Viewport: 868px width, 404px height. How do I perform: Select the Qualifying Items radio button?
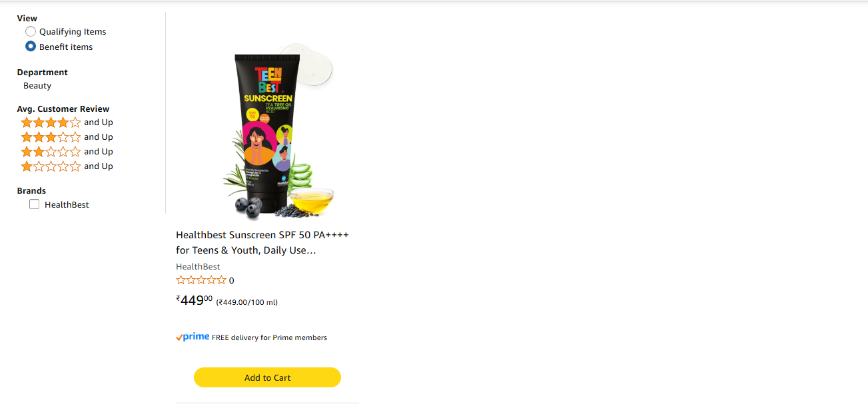coord(31,31)
